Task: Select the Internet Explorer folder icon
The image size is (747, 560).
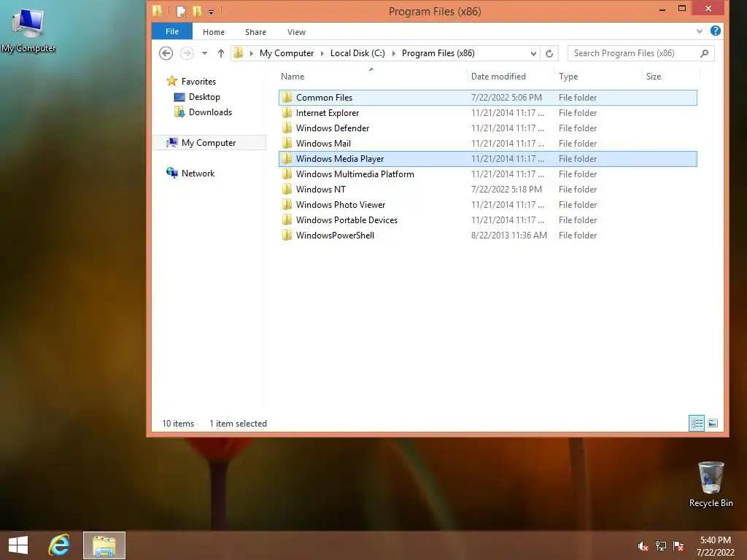Action: pyautogui.click(x=287, y=112)
